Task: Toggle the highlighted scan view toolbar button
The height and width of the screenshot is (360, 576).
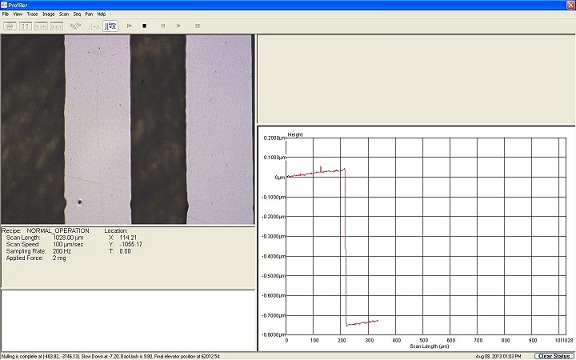Action: point(110,26)
